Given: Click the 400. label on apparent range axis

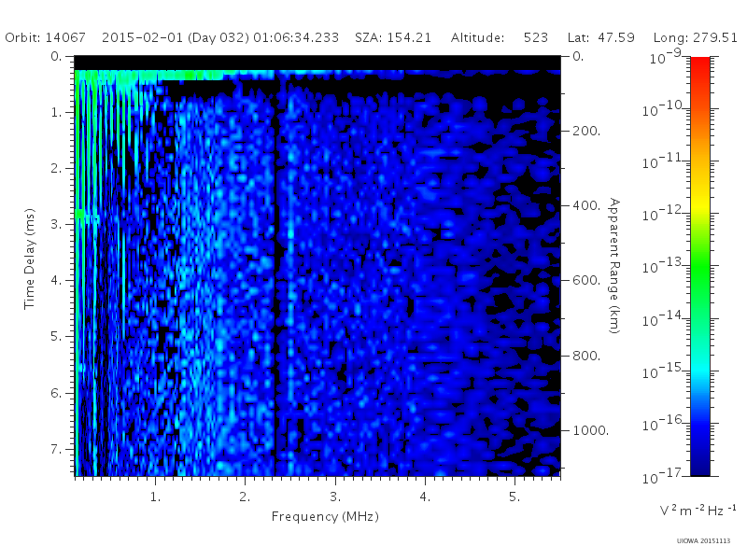Looking at the screenshot, I should point(586,205).
